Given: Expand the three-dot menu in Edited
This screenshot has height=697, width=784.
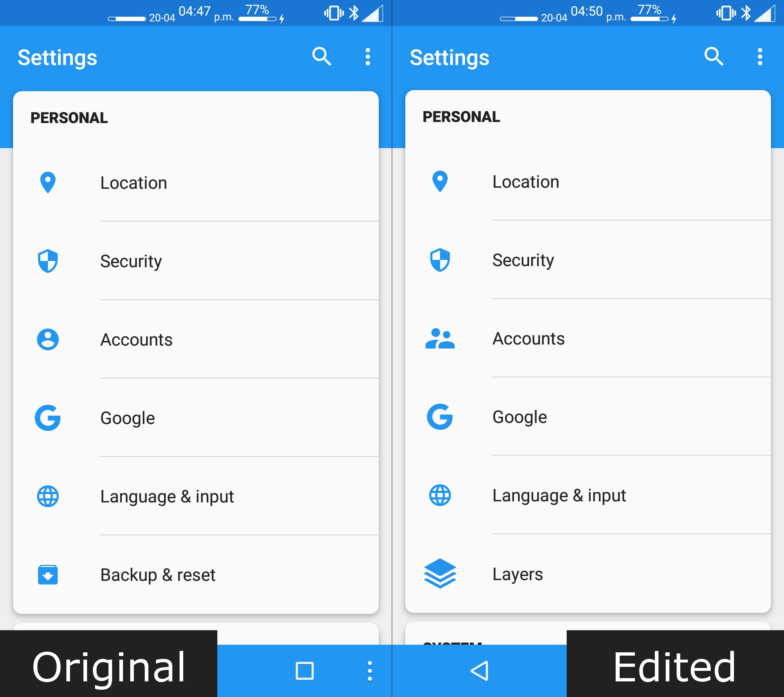Looking at the screenshot, I should pyautogui.click(x=760, y=57).
